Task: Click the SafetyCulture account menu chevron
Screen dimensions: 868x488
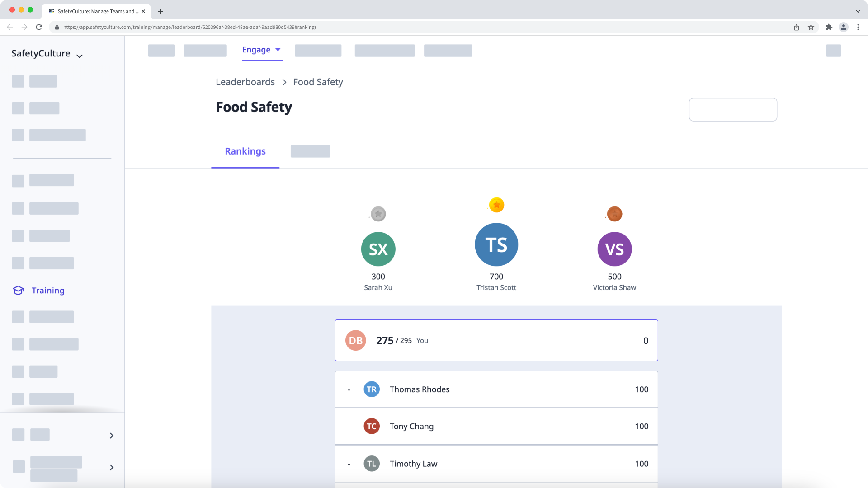Action: click(80, 55)
